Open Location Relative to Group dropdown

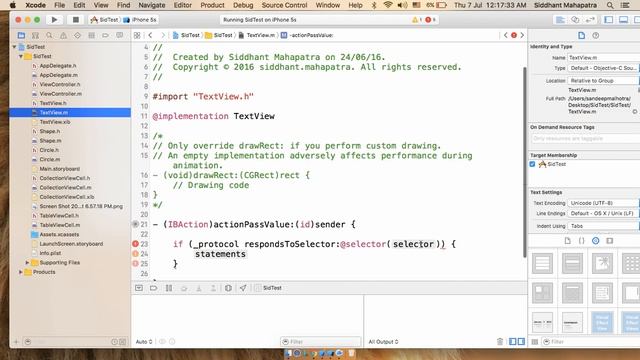point(603,81)
